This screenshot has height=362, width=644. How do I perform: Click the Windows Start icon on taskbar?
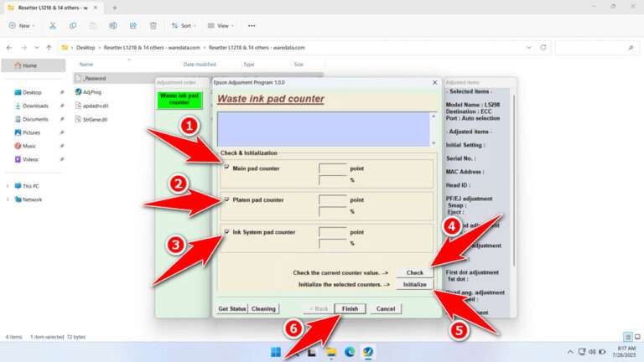coord(276,352)
